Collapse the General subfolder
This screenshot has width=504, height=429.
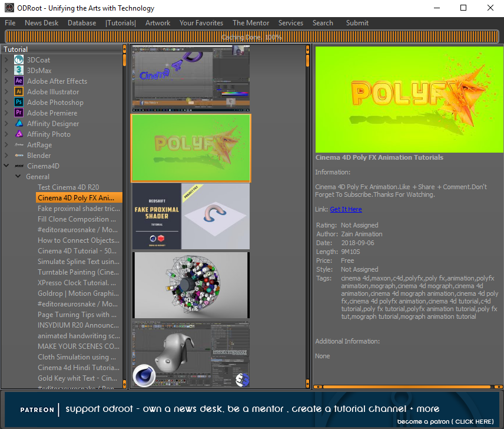pyautogui.click(x=18, y=177)
